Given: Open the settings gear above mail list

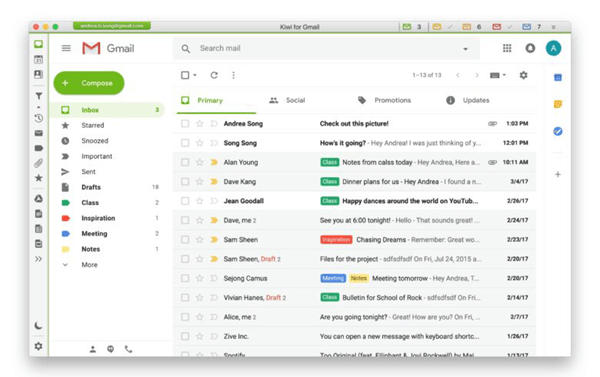Looking at the screenshot, I should click(x=523, y=75).
